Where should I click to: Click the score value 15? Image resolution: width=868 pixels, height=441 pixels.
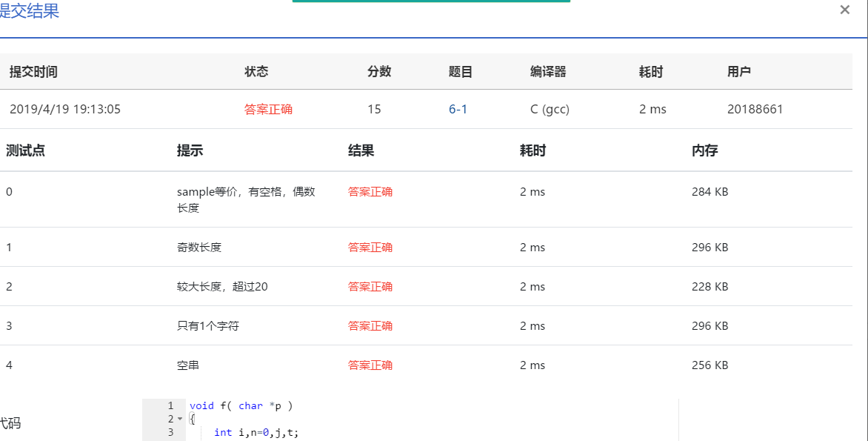click(374, 109)
